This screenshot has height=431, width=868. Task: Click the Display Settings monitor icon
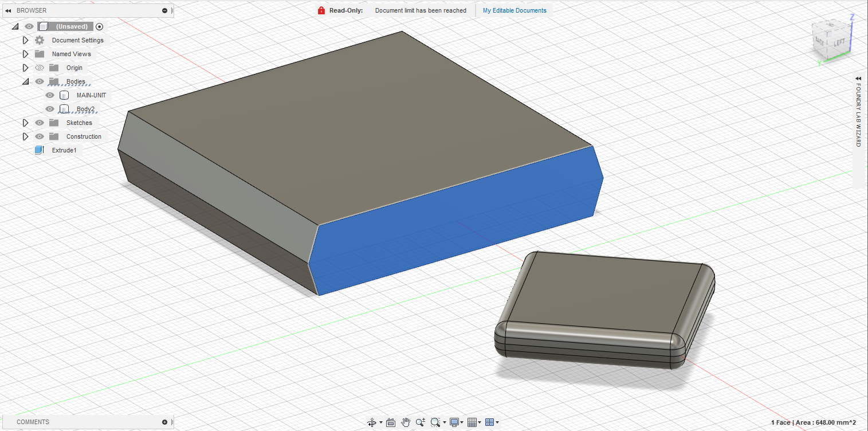click(453, 422)
